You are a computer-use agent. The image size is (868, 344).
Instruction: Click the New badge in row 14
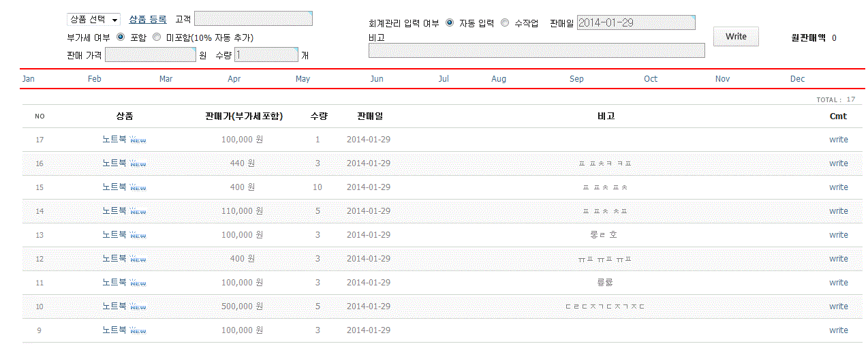138,212
